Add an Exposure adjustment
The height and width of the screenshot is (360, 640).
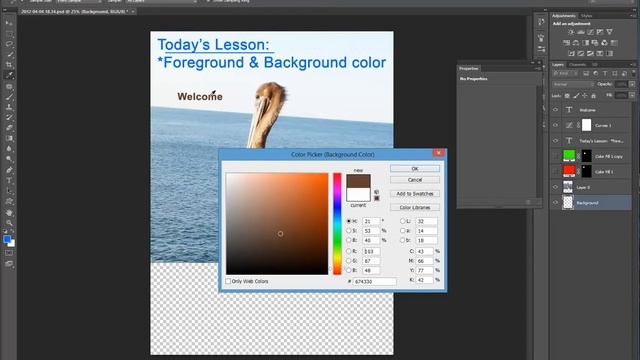click(x=600, y=32)
